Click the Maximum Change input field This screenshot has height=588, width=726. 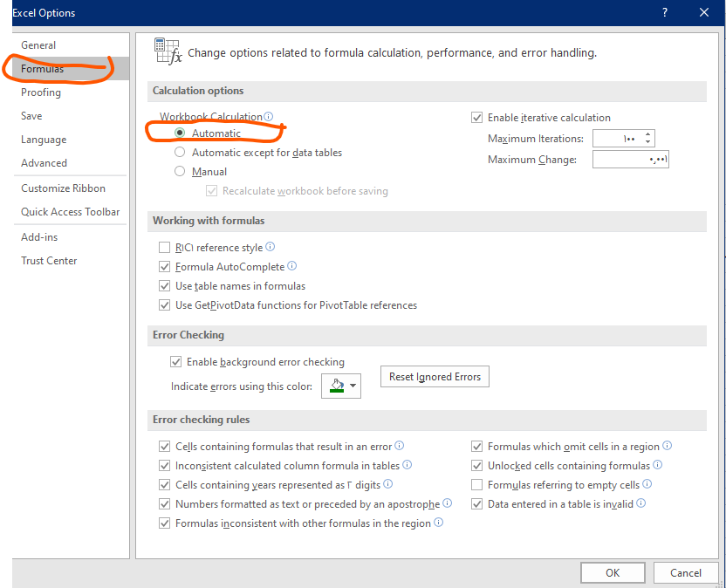pos(631,160)
